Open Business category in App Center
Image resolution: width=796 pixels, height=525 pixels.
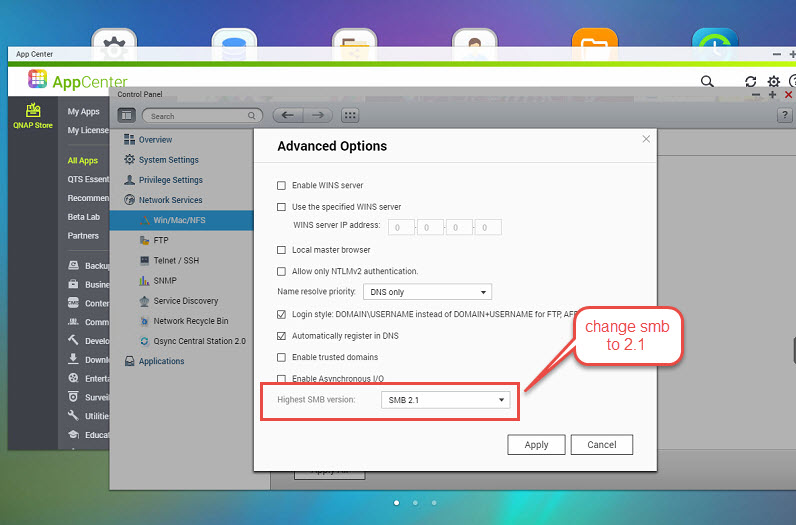coord(89,284)
